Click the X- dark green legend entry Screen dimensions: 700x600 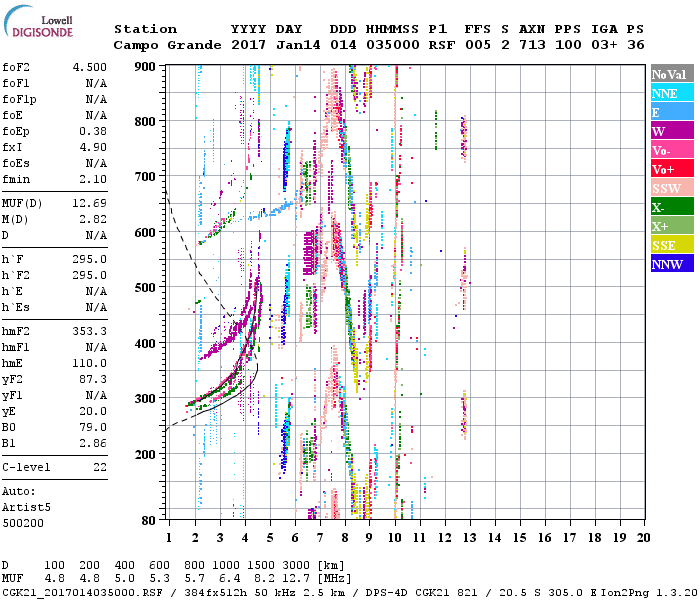671,207
